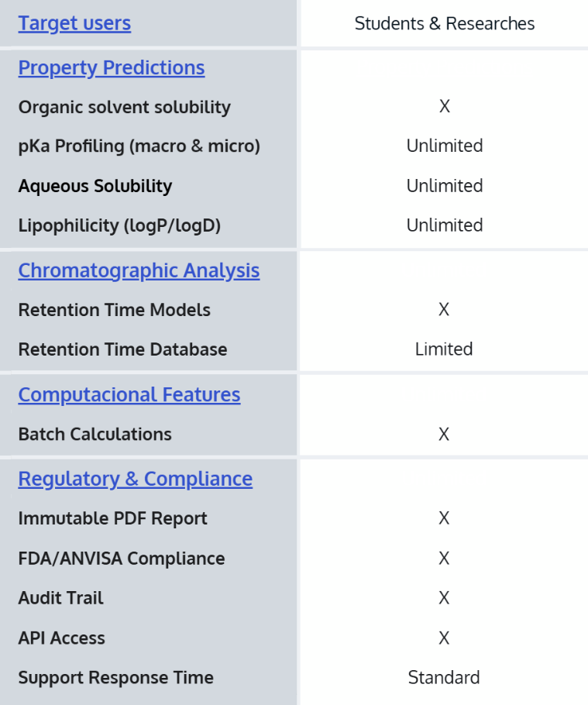588x705 pixels.
Task: Open the Property Predictions link
Action: 112,67
